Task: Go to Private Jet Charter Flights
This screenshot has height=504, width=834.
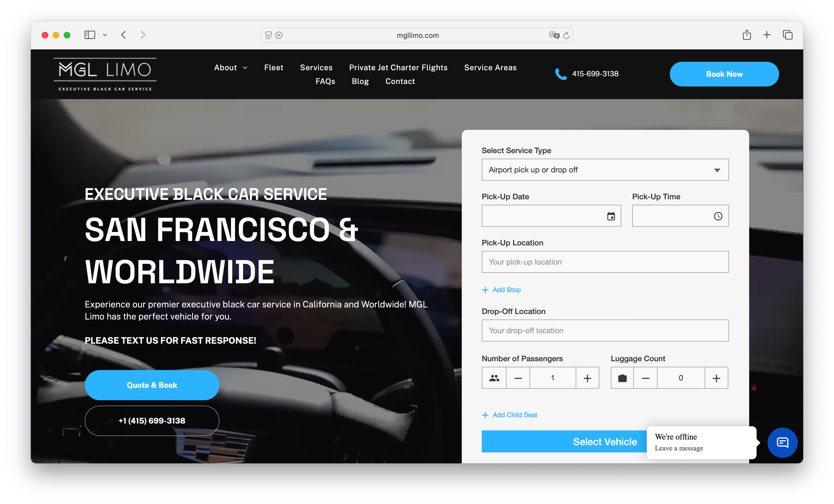Action: pos(398,67)
